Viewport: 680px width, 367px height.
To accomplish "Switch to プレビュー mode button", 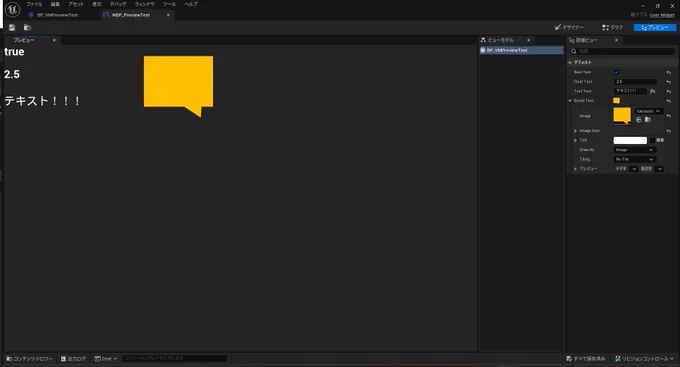I will pos(655,28).
